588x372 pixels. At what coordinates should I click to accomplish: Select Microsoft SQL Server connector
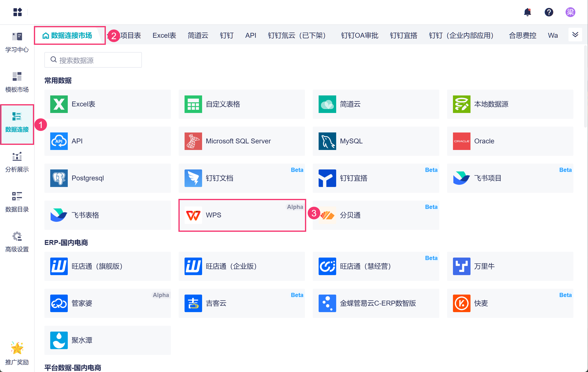click(242, 141)
